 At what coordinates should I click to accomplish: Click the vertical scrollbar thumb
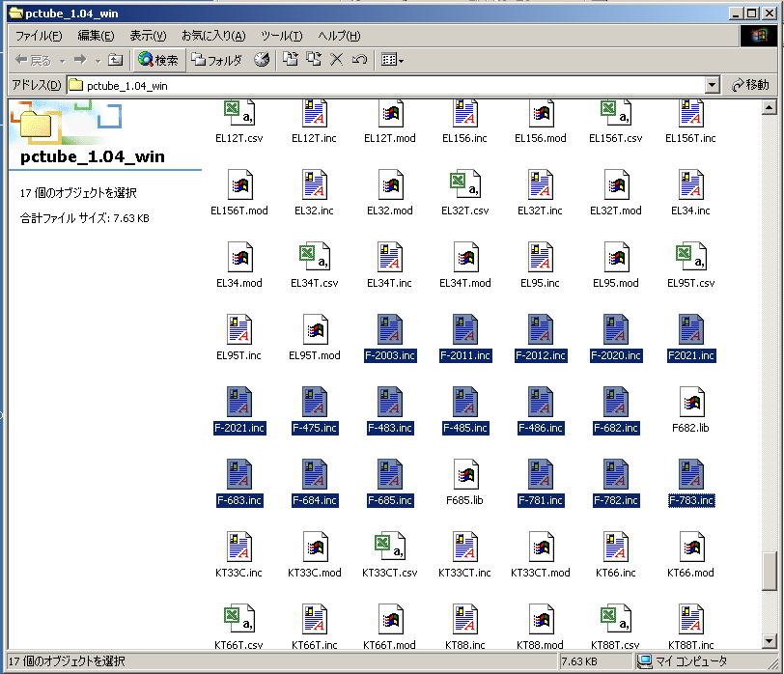(x=769, y=572)
